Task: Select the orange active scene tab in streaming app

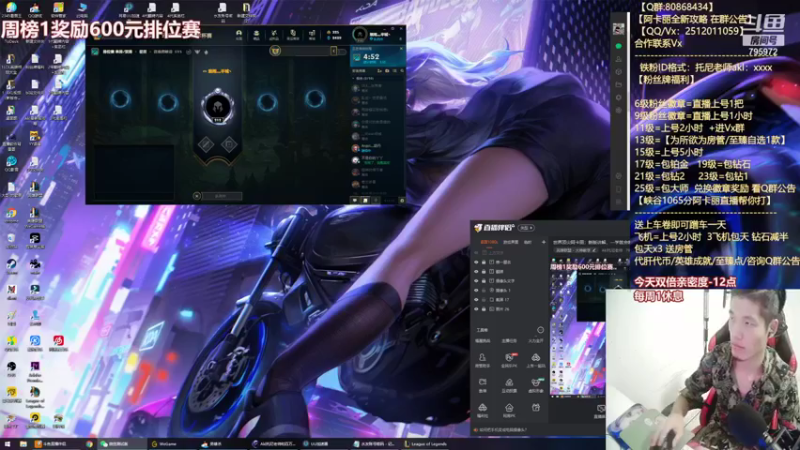Action: coord(489,242)
